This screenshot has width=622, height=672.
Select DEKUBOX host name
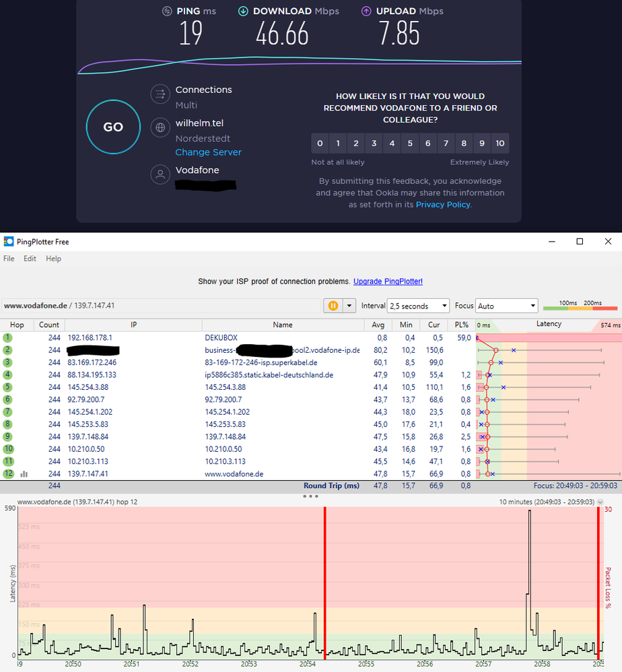pyautogui.click(x=221, y=338)
